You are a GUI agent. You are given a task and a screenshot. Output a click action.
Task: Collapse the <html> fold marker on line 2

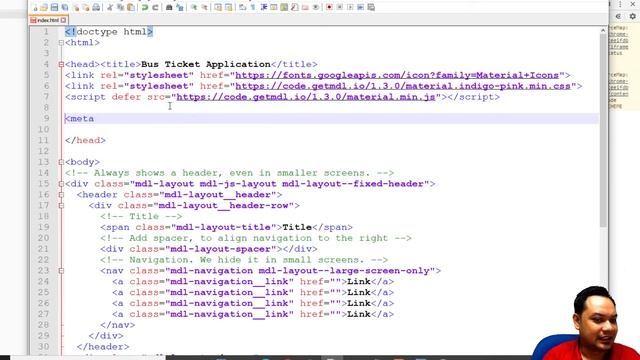61,42
